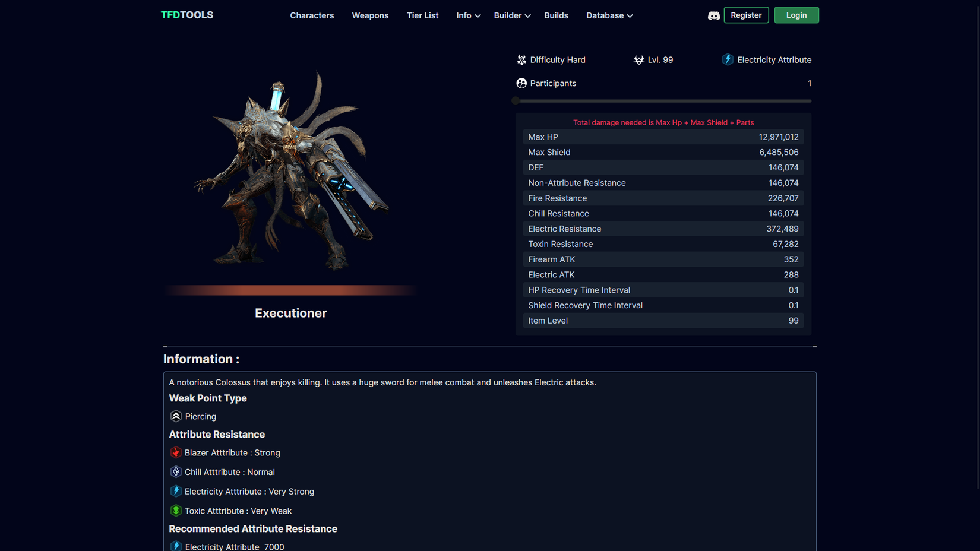Click the Blazer Attribute fire icon

click(176, 452)
